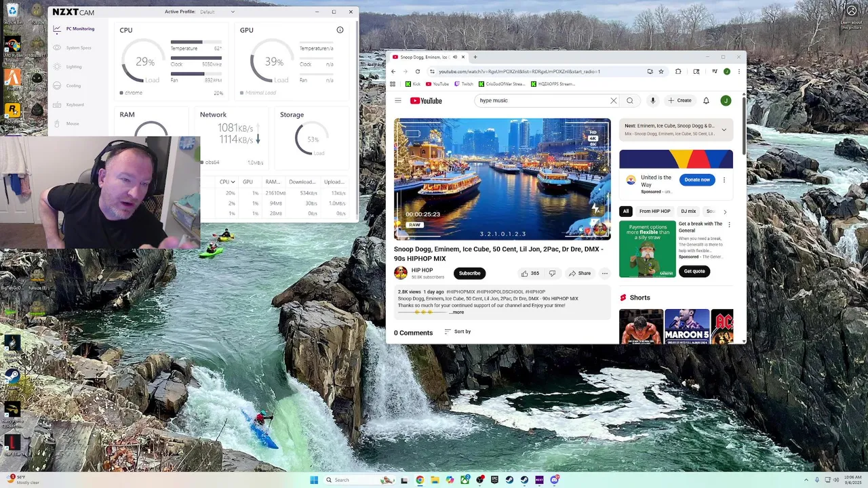Screen dimensions: 868x488
Task: Click United Way Donate now button
Action: click(697, 180)
